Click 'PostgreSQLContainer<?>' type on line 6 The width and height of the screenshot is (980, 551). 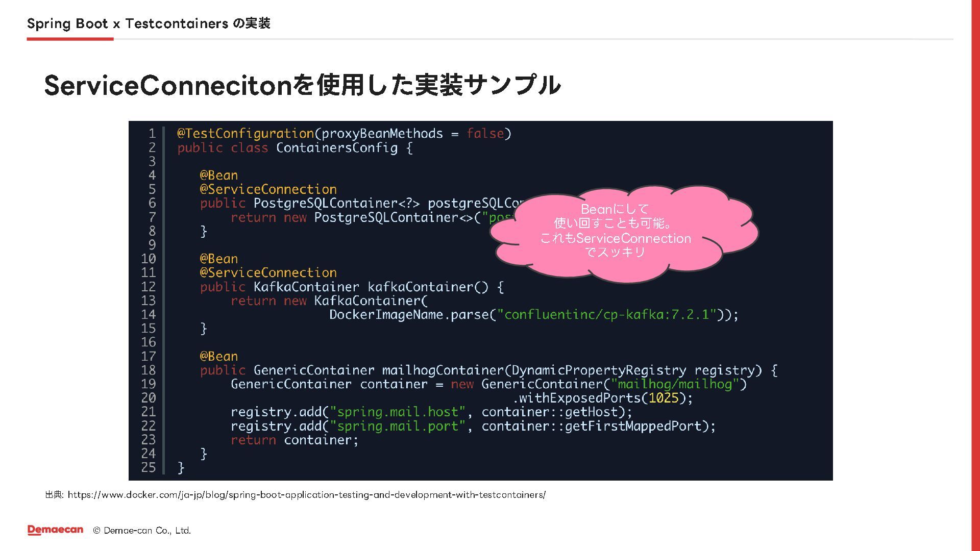[337, 203]
